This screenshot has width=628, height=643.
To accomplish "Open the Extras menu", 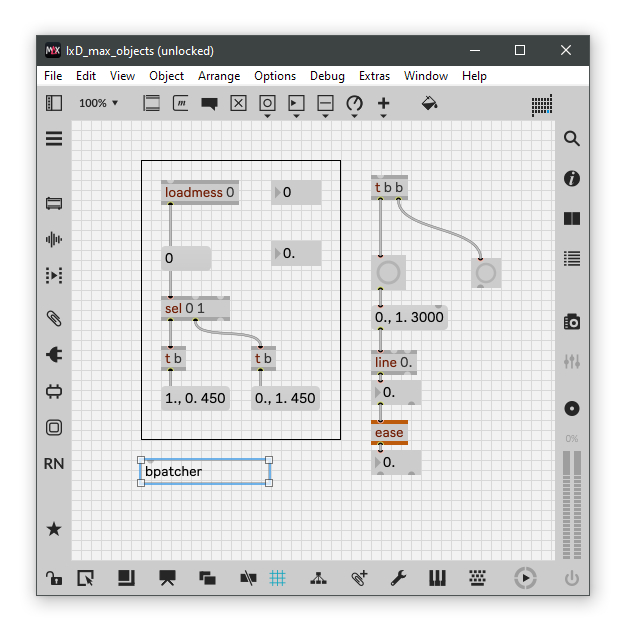I will [x=374, y=76].
